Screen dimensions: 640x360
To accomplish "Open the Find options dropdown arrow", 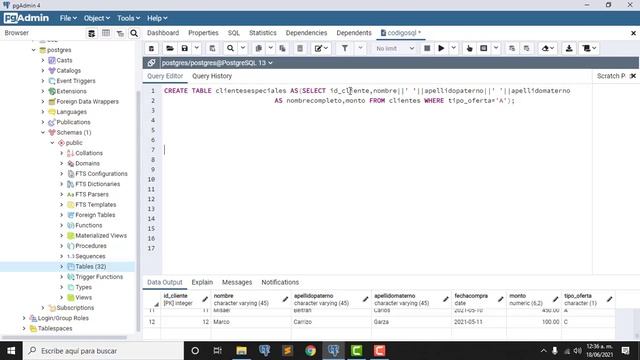I will 243,49.
